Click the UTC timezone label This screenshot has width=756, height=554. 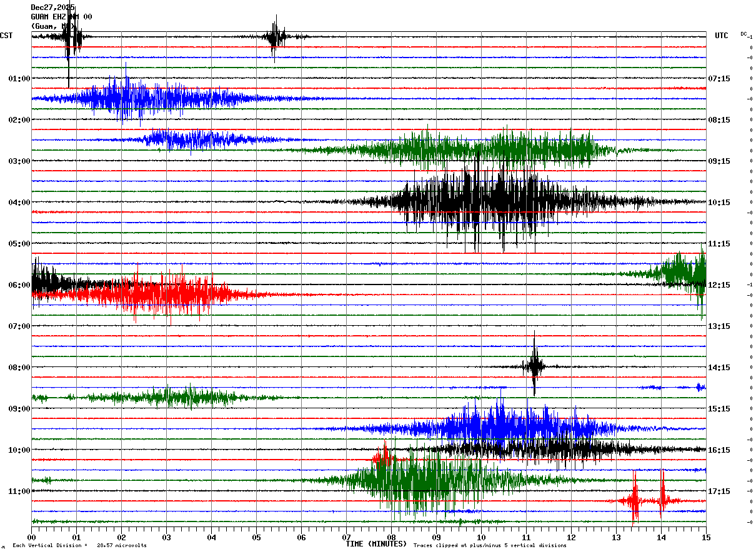tap(721, 36)
